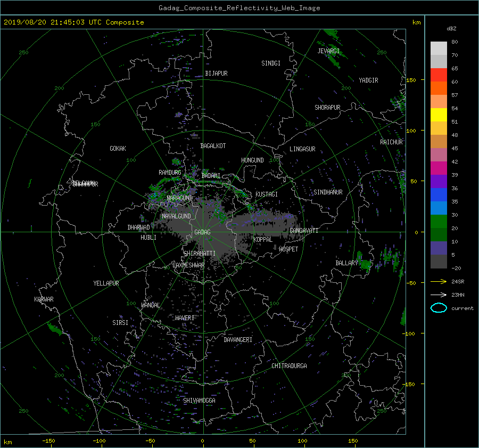Click the GADAG label at the radar center
The image size is (479, 448).
(202, 232)
